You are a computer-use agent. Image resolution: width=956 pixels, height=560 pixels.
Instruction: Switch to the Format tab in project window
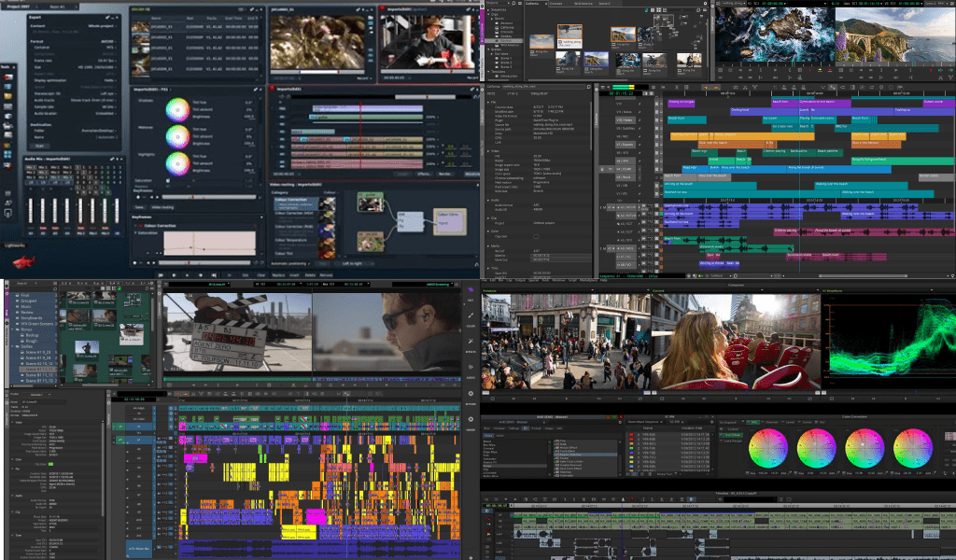[536, 428]
